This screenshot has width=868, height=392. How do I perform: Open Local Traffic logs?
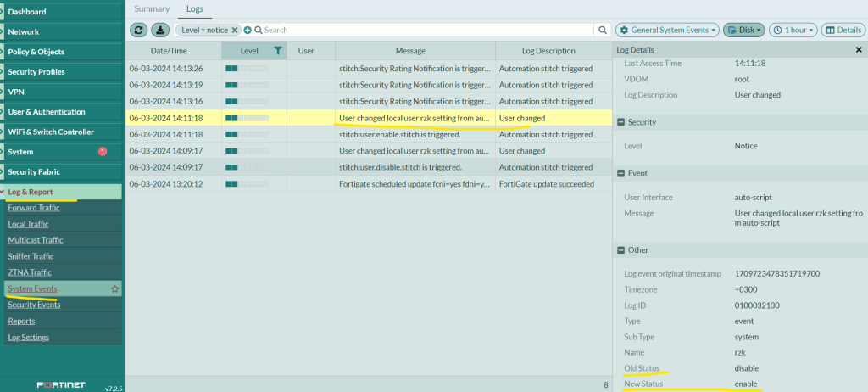tap(28, 224)
